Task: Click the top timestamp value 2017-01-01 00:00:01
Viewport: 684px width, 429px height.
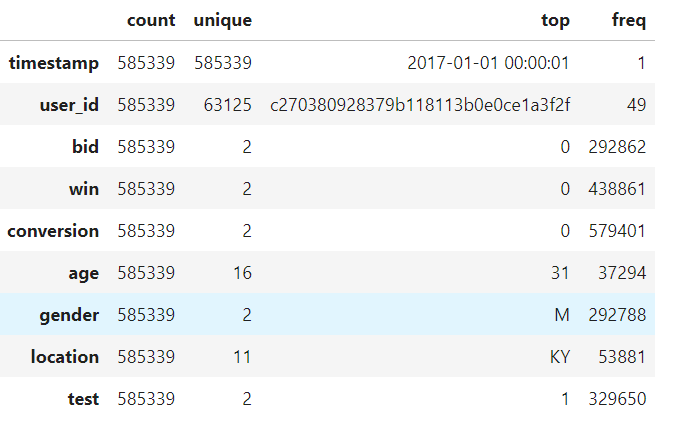Action: click(488, 63)
